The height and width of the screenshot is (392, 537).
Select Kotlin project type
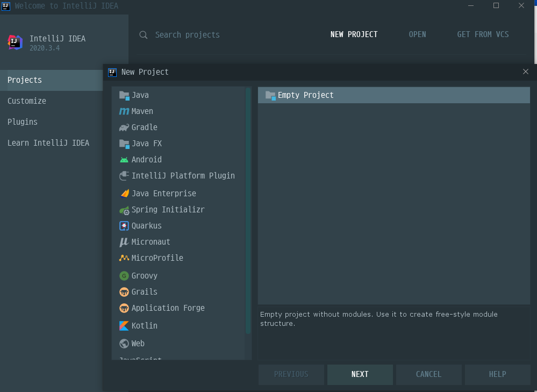click(178, 326)
